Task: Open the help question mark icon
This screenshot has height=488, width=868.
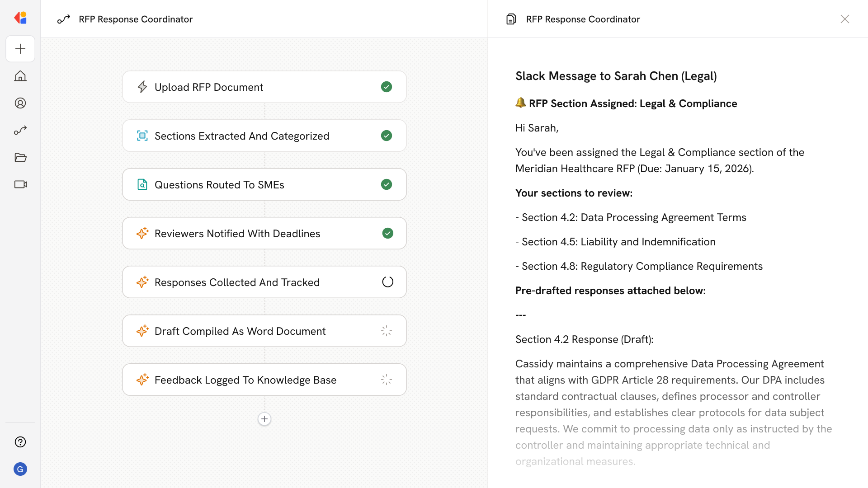Action: (x=20, y=442)
